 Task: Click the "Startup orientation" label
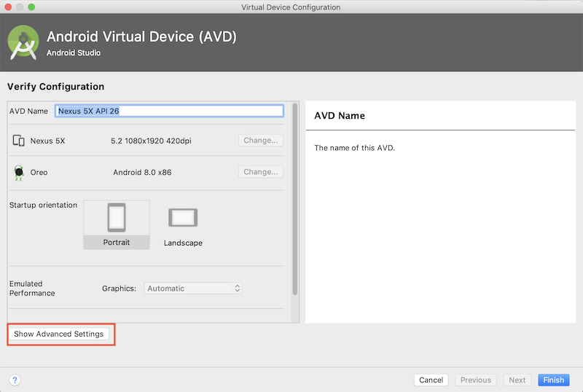[43, 205]
